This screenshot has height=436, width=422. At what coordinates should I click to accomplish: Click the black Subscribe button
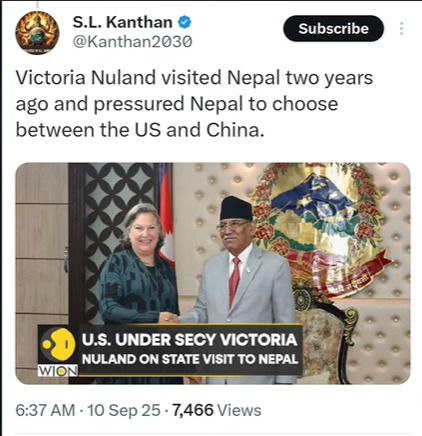(333, 28)
